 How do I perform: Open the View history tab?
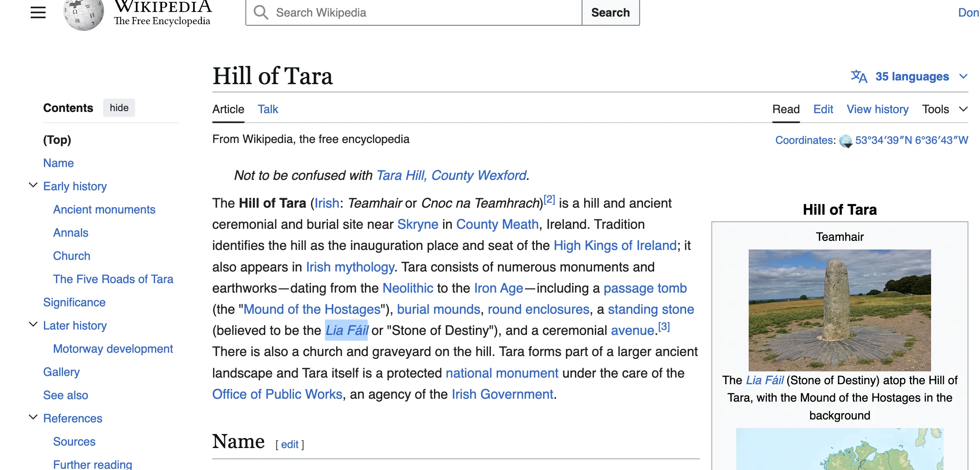tap(877, 109)
